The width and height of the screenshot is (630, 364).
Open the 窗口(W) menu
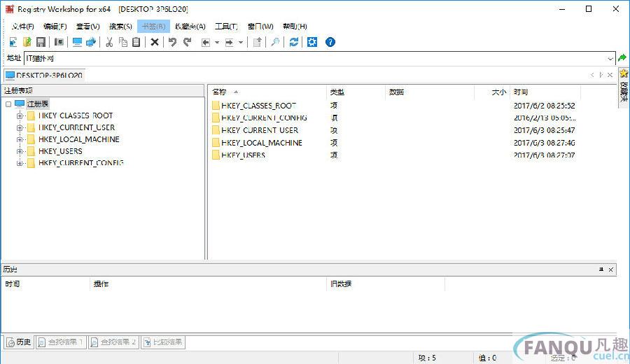tap(260, 27)
